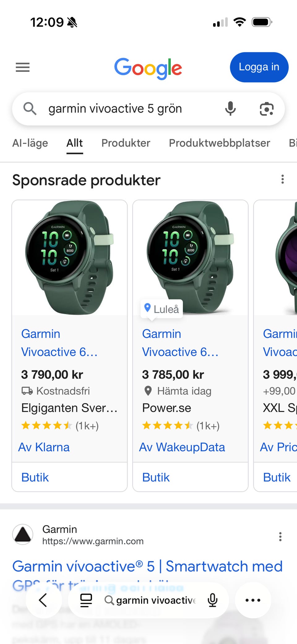Open Garmin vívoactive 5 Smartwatch result link
This screenshot has width=297, height=644.
(147, 567)
